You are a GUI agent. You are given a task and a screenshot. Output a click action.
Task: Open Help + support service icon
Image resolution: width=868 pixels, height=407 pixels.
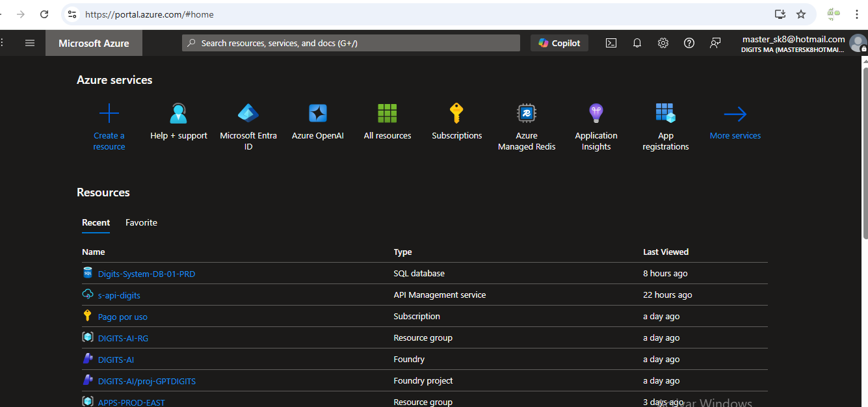178,114
